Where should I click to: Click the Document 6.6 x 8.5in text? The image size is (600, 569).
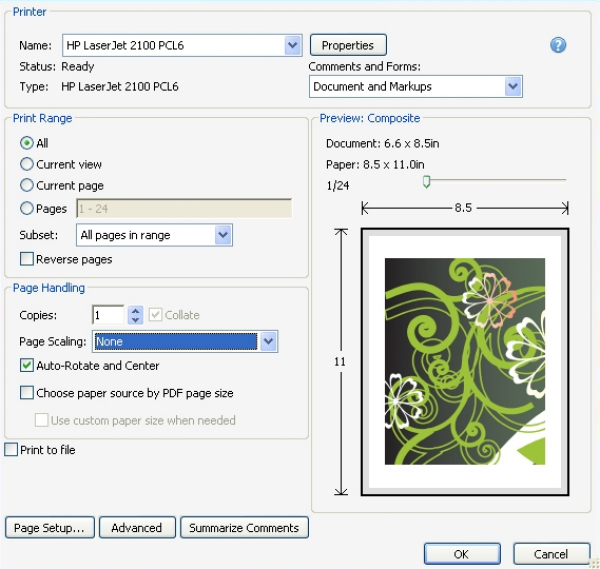click(382, 143)
